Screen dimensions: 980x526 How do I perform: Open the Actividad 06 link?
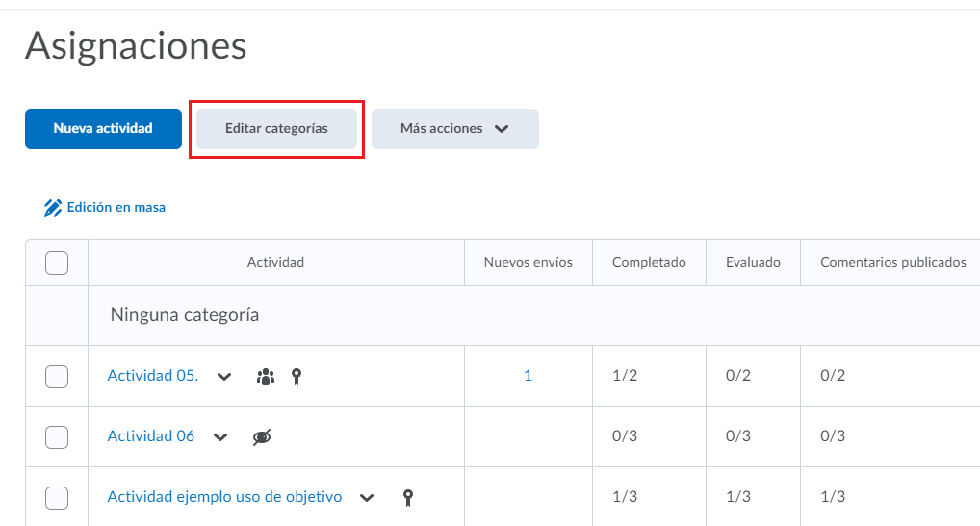click(x=150, y=436)
